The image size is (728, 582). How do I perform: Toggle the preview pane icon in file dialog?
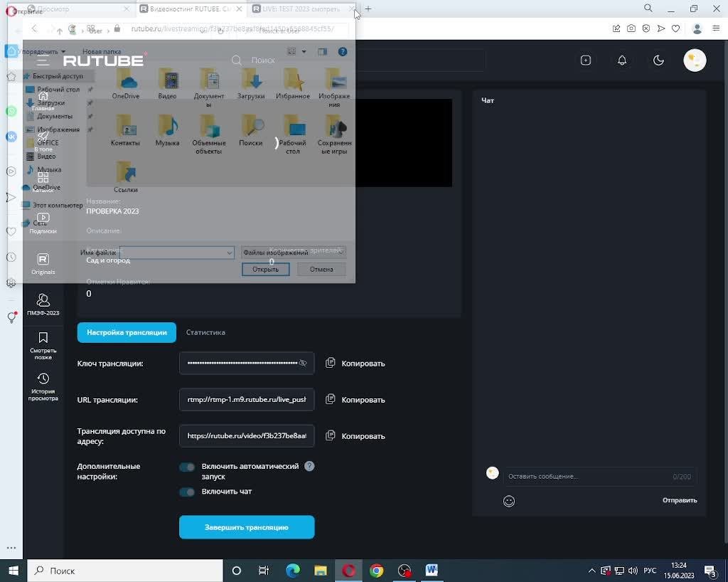pos(322,51)
